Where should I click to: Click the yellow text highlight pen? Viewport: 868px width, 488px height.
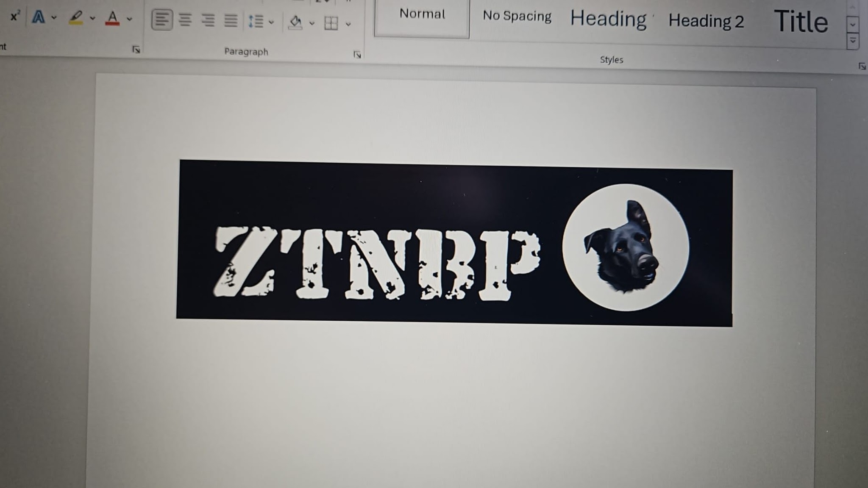point(76,18)
